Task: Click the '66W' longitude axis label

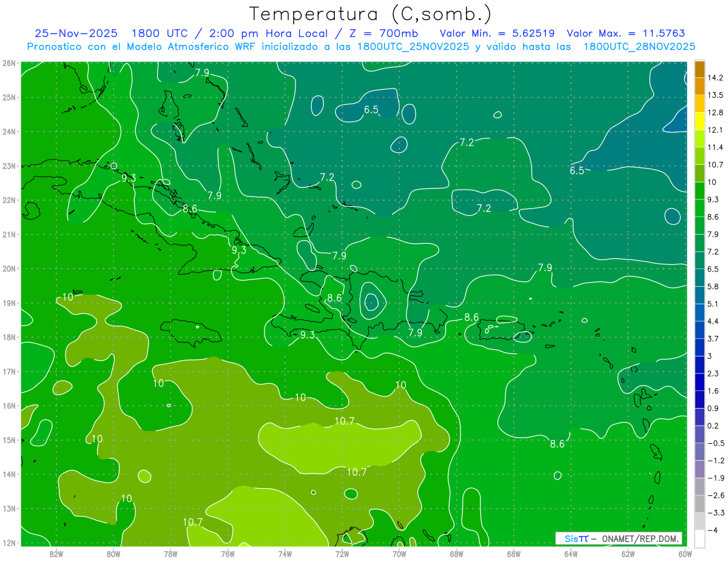Action: (514, 554)
